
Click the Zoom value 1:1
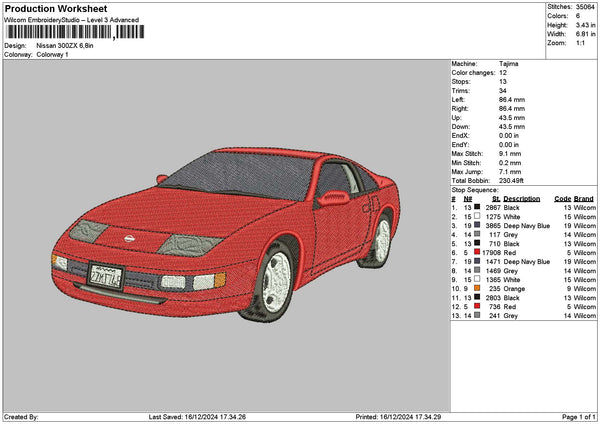580,43
